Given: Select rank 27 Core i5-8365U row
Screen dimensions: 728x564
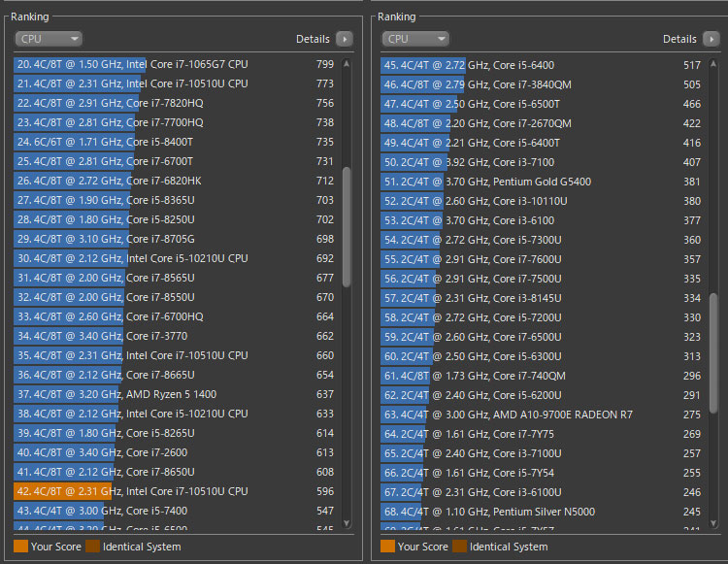Looking at the screenshot, I should coord(176,200).
